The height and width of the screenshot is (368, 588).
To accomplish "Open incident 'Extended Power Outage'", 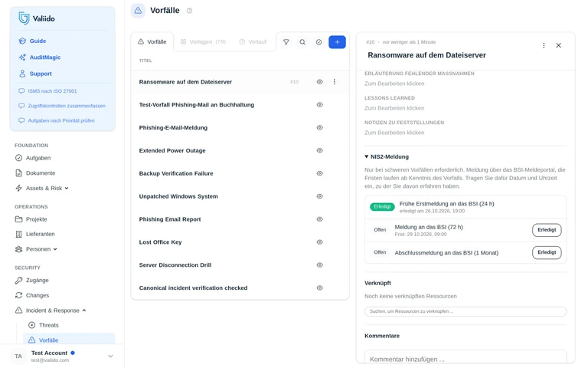I will click(172, 150).
